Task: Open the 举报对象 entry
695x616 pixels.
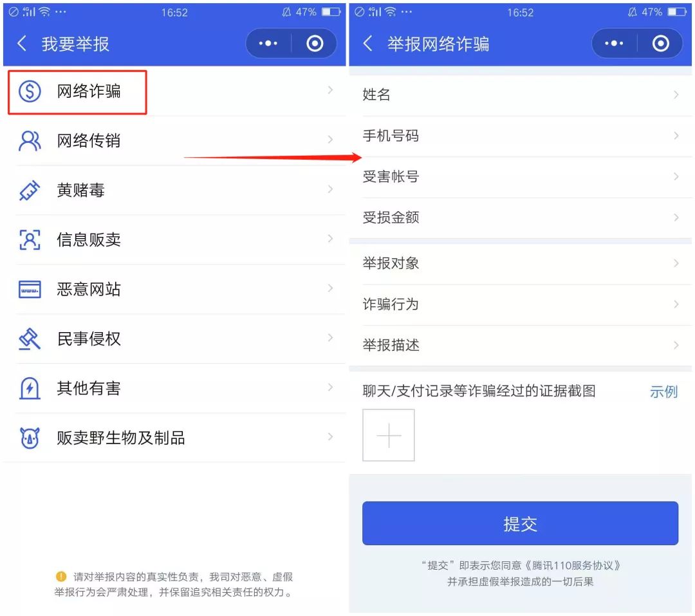Action: tap(521, 263)
